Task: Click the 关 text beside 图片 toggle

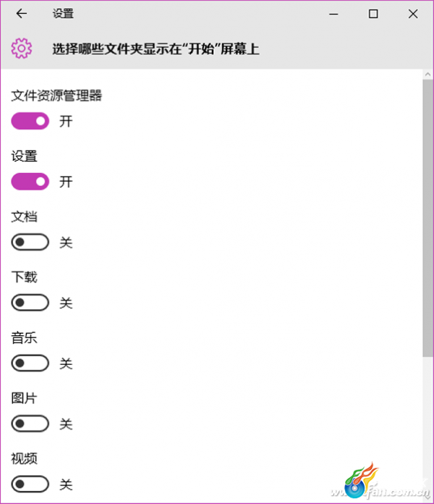Action: (66, 424)
